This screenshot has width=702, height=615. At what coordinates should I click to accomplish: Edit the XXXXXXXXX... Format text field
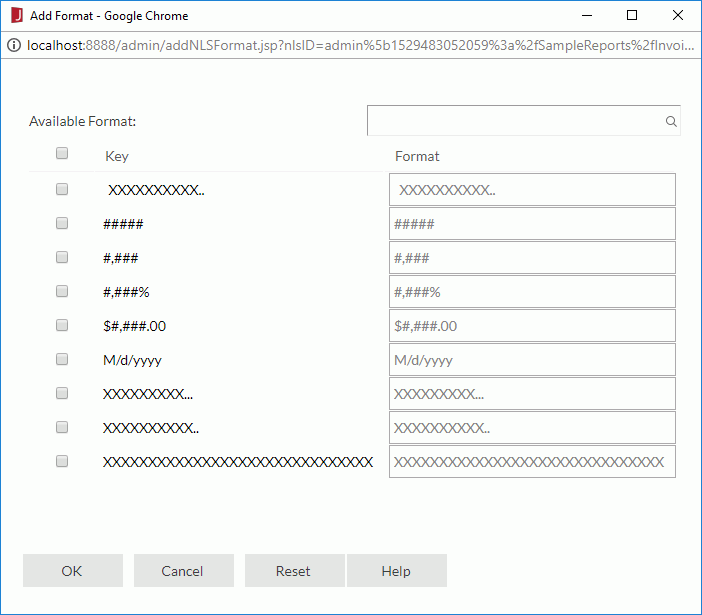[x=532, y=393]
